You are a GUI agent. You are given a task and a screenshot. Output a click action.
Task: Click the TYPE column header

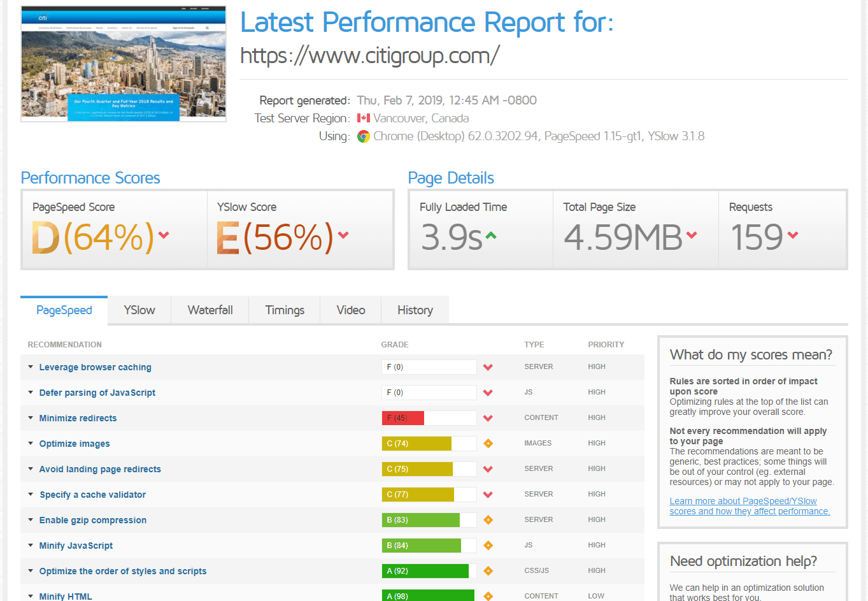(x=534, y=344)
